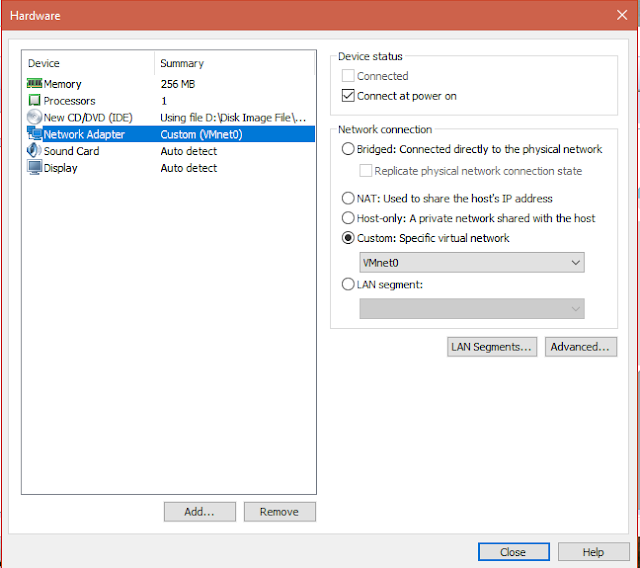
Task: Click the Add... button
Action: tap(200, 512)
